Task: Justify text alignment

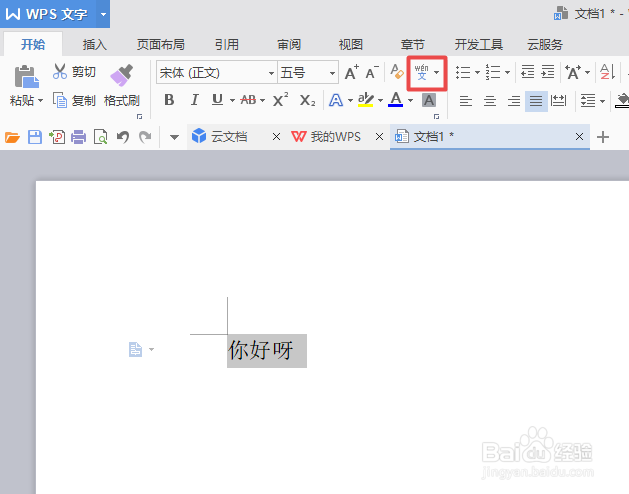Action: pyautogui.click(x=536, y=100)
